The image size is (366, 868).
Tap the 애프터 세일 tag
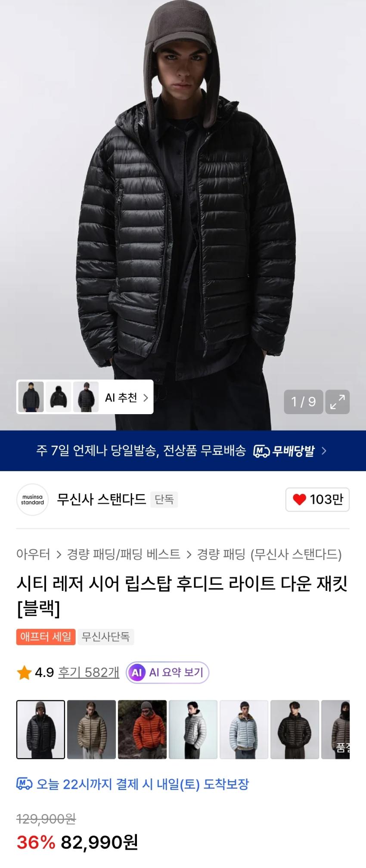point(46,637)
